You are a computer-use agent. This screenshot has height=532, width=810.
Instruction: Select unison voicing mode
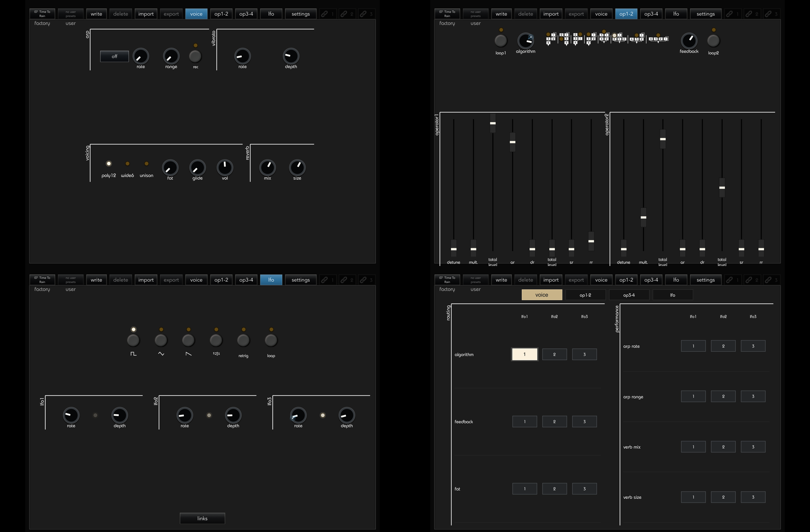tap(146, 164)
